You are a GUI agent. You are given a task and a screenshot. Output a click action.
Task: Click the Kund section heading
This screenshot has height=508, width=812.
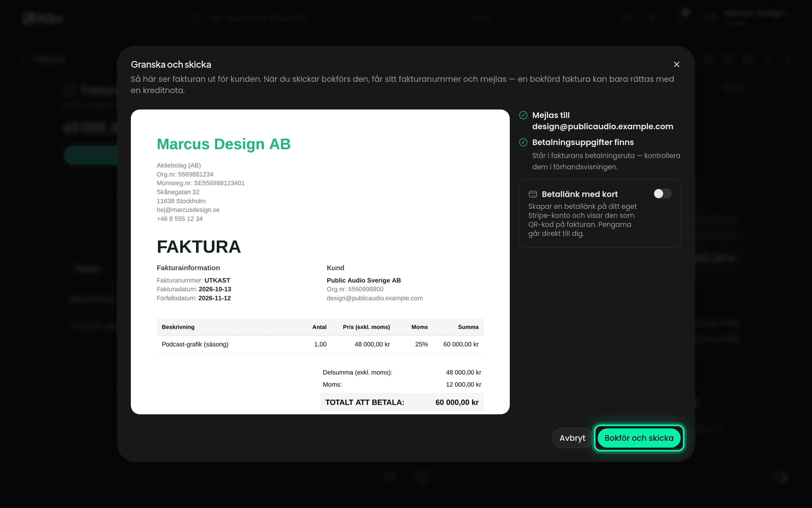(335, 268)
